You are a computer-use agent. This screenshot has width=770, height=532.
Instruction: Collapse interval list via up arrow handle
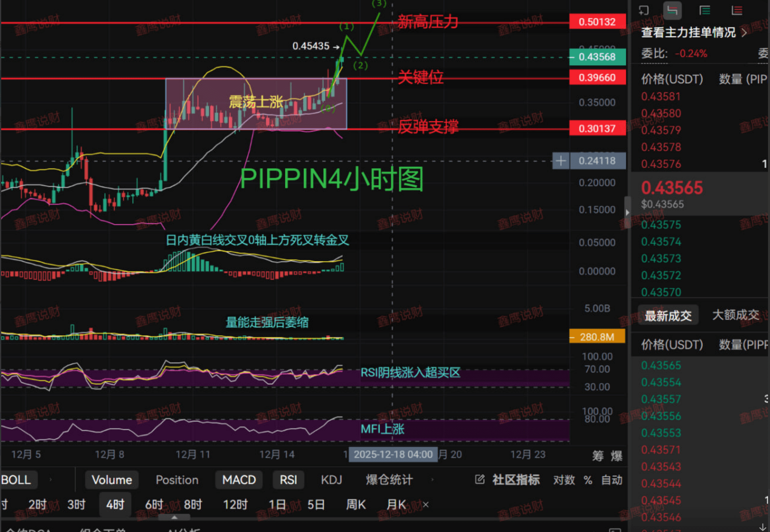174,517
